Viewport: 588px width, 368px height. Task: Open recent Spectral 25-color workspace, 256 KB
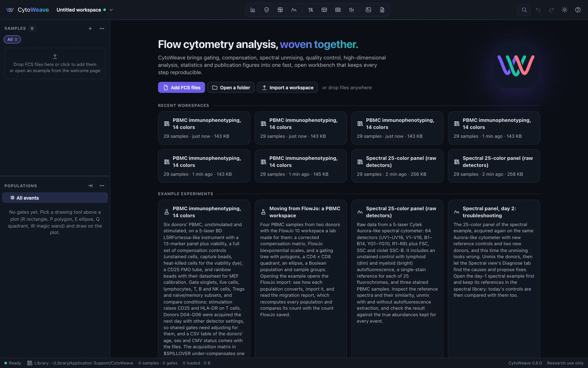[397, 166]
